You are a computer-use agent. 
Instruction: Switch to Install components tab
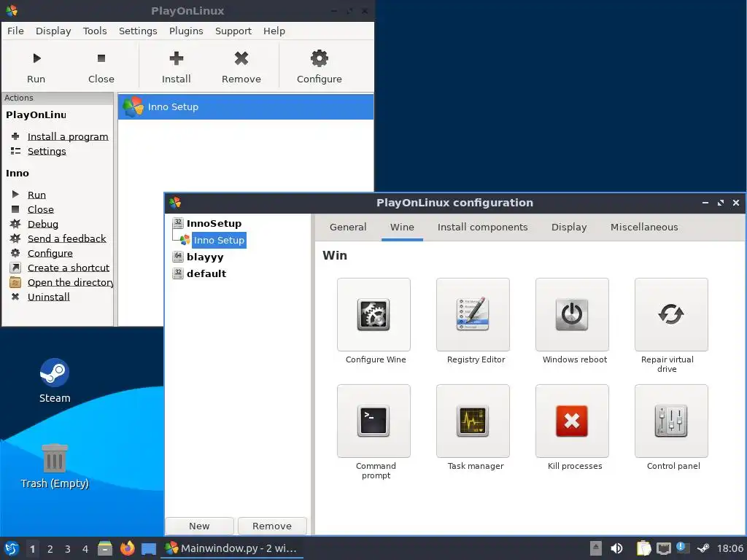tap(483, 227)
